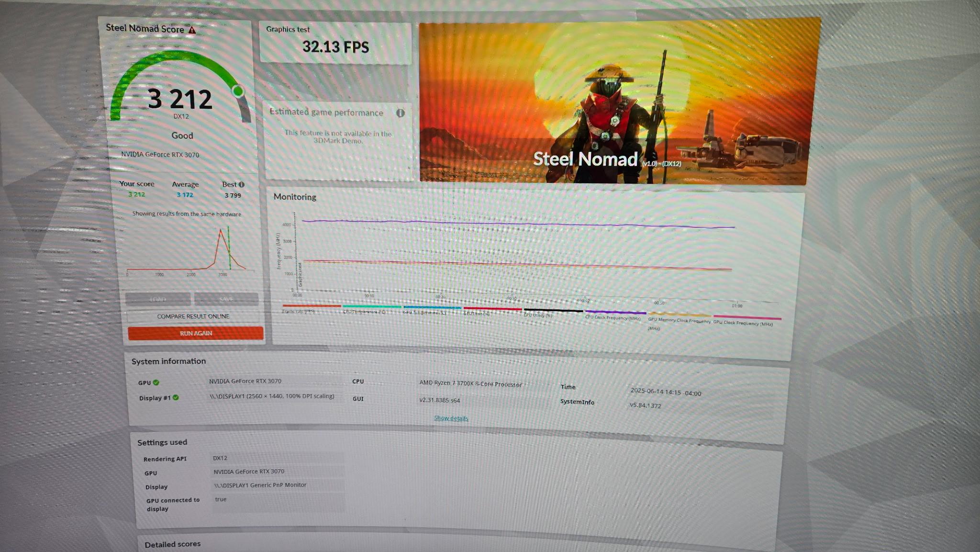
Task: Toggle the GPU Clock Frequency legend series
Action: [746, 320]
